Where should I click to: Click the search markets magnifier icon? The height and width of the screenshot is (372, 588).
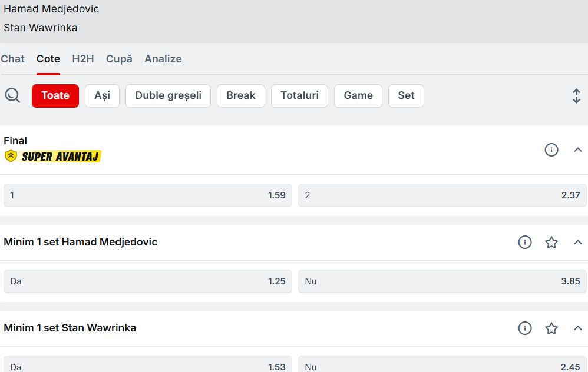click(x=12, y=95)
